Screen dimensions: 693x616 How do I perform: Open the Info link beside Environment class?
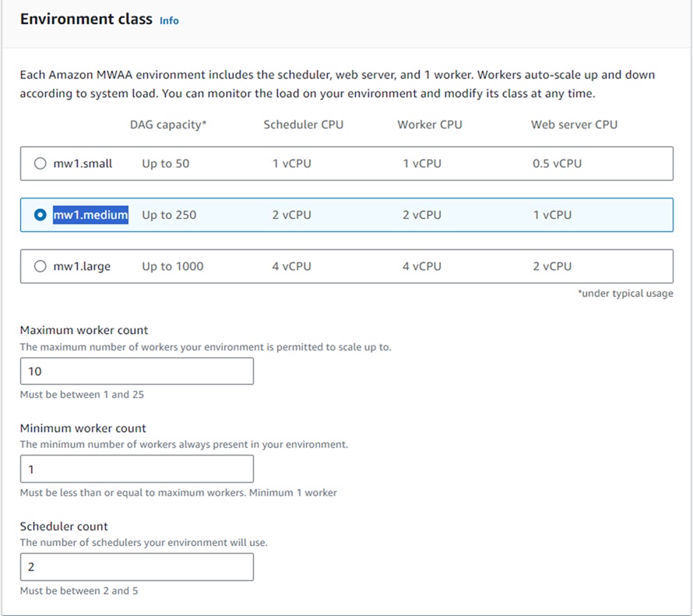point(169,21)
